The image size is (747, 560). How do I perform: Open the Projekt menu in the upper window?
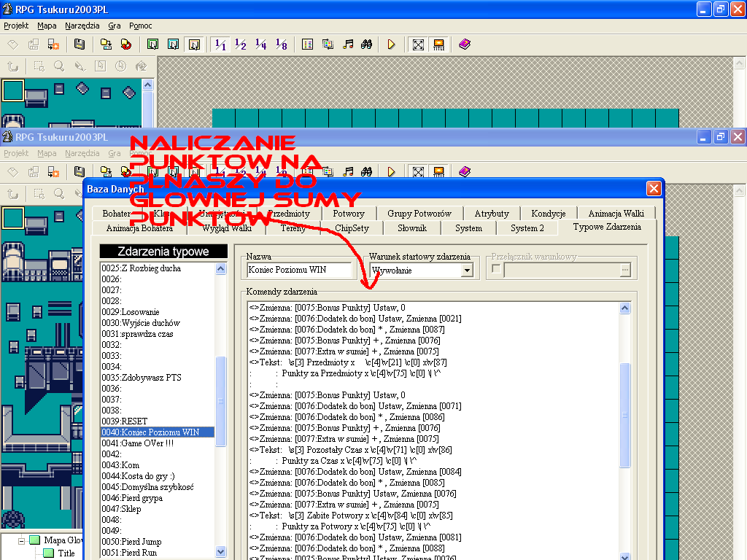pos(16,26)
